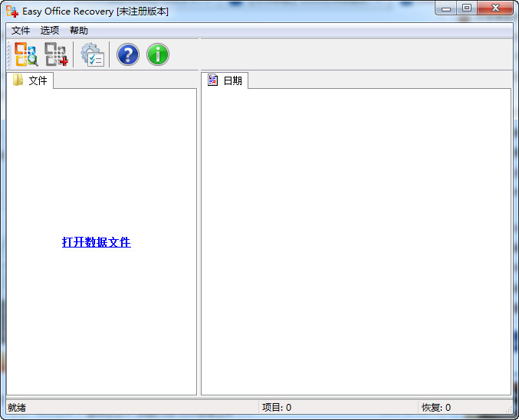Open the 选项 menu
519x420 pixels.
50,31
